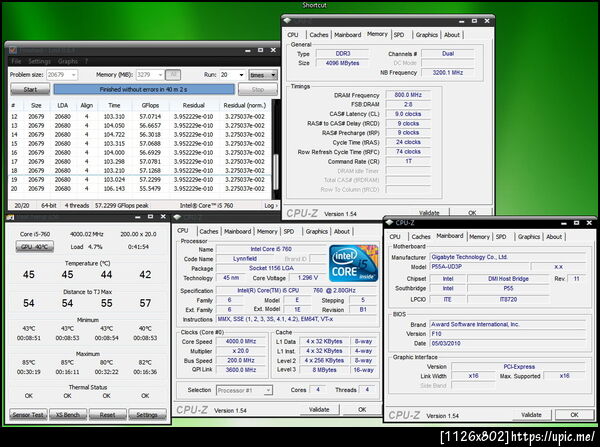
Task: Click the Start button in LinX
Action: click(30, 90)
